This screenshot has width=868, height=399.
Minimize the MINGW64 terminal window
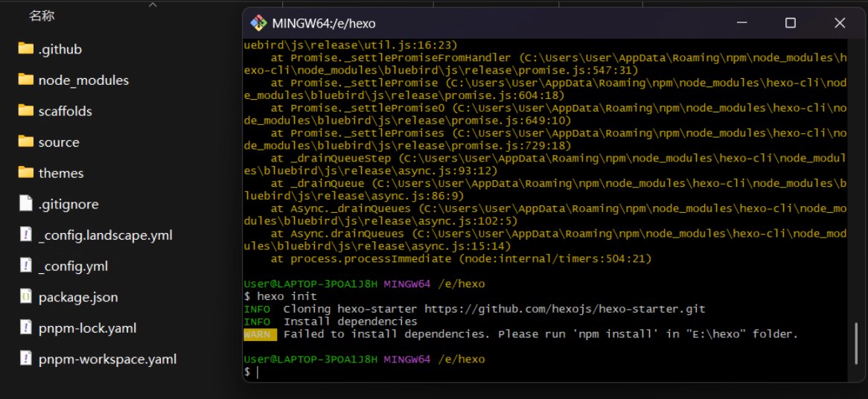point(741,22)
